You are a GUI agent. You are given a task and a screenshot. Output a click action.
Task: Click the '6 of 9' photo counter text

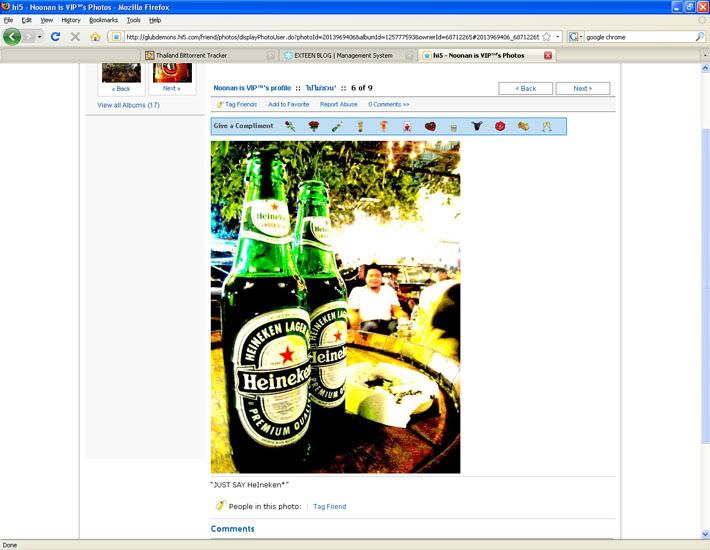point(362,88)
